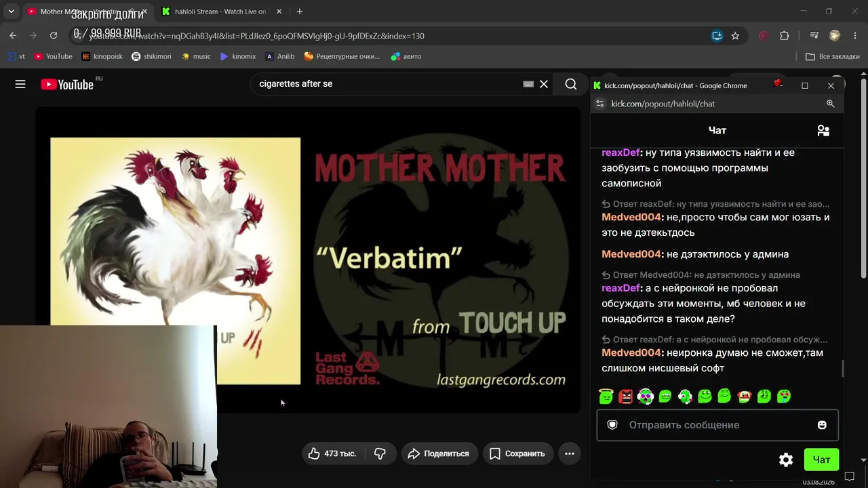Viewport: 868px width, 488px height.
Task: Open the on-screen keyboard in YouTube search
Action: [x=528, y=84]
